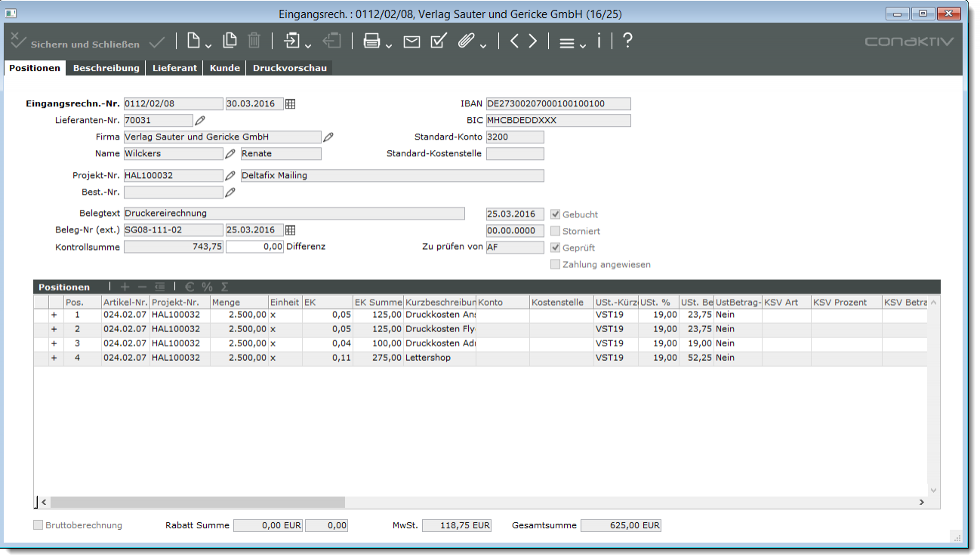Click the Belegtext input field
980x560 pixels.
coord(294,214)
